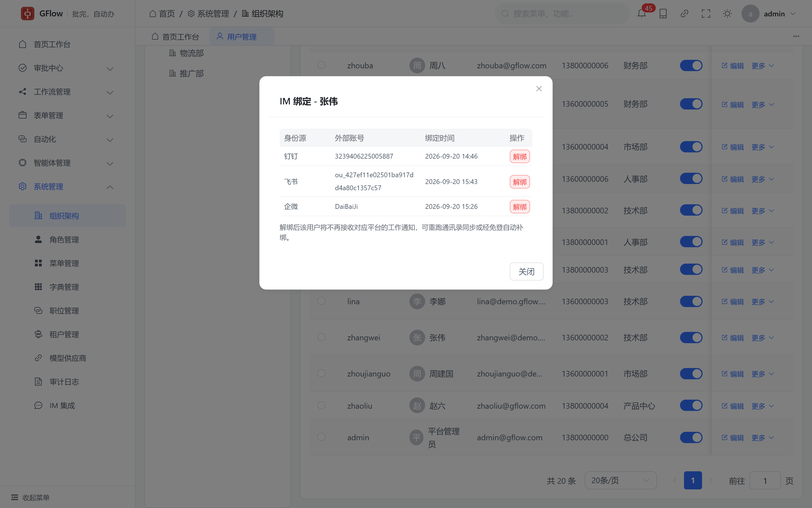
Task: Click the admin user avatar
Action: (x=750, y=14)
